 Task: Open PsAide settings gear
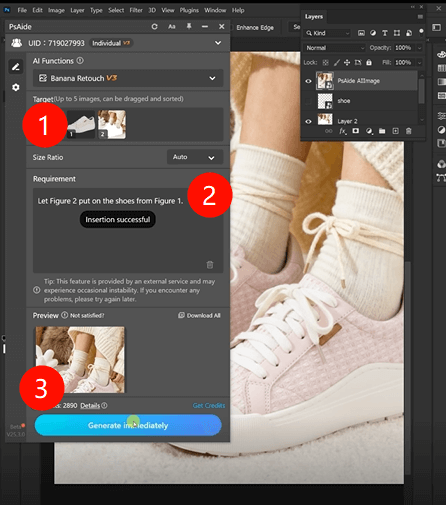(x=16, y=87)
